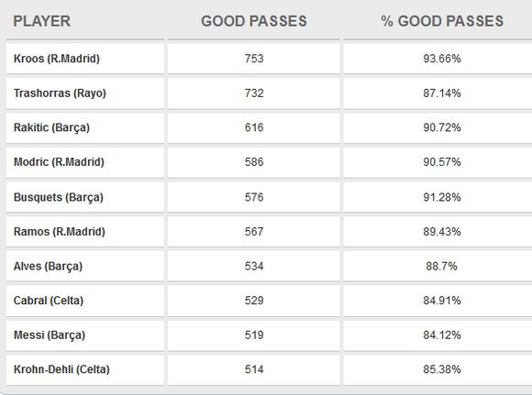532x395 pixels.
Task: Click the 753 good passes value
Action: tap(254, 59)
